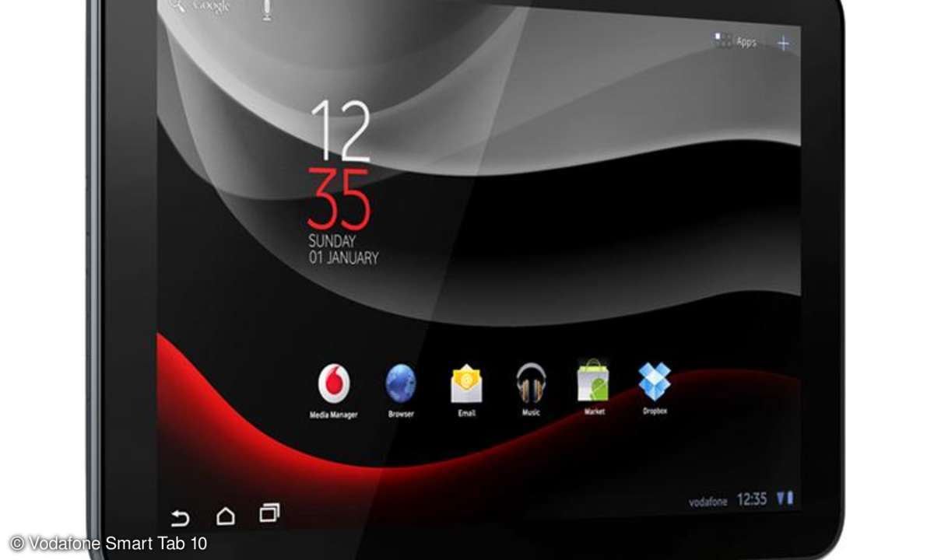Open the Music headphones app

[531, 383]
